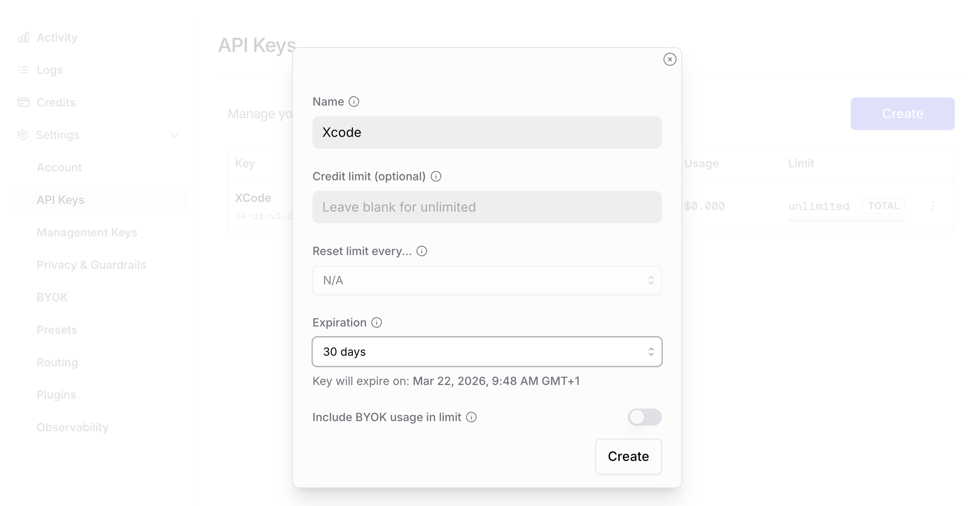The height and width of the screenshot is (506, 980).
Task: Click the purple Create button on the page
Action: (x=902, y=113)
